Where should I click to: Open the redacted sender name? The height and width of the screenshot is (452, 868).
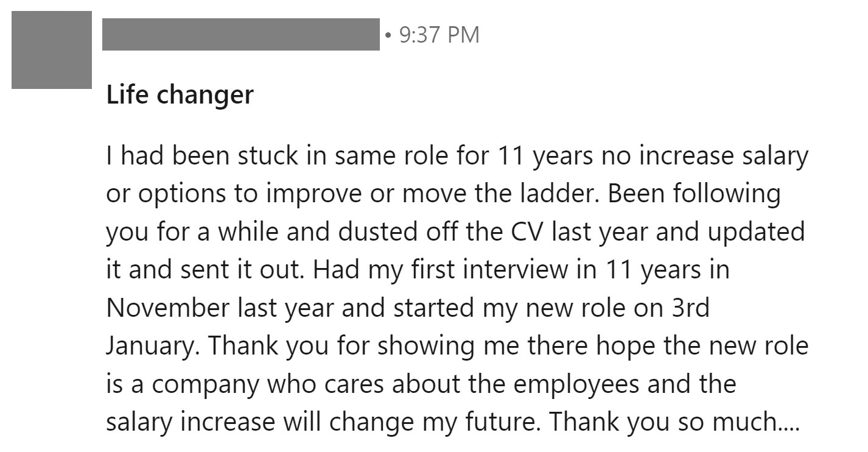240,35
